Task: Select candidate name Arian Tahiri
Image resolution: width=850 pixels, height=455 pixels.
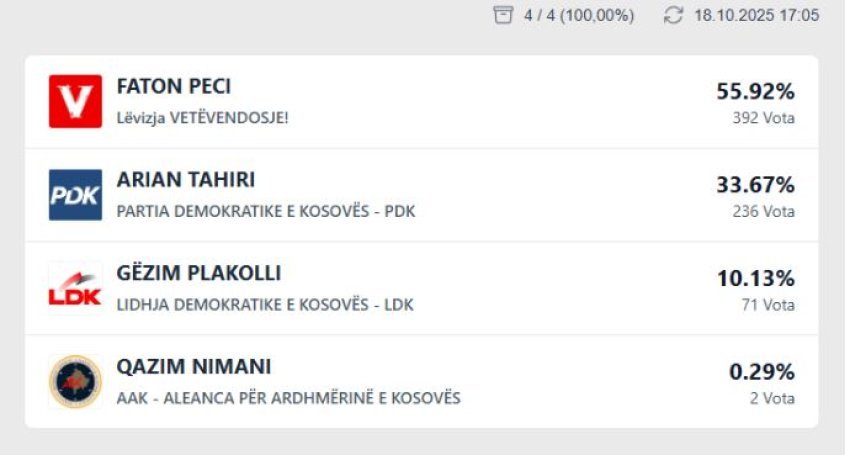Action: [x=186, y=180]
